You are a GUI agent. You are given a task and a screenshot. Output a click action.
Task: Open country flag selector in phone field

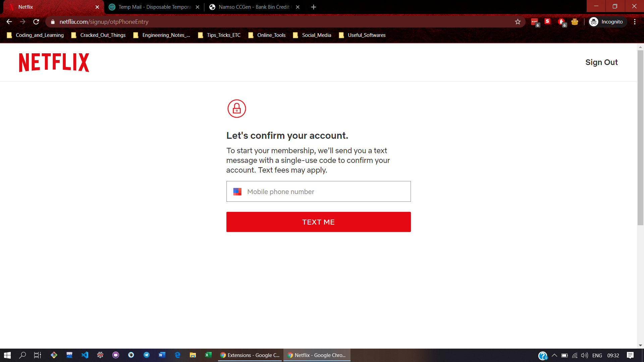click(x=237, y=192)
